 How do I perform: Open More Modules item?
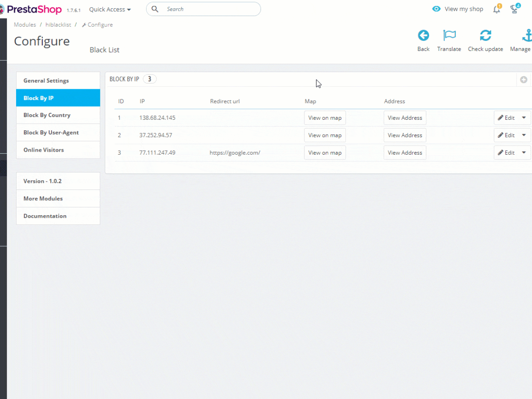(x=58, y=199)
